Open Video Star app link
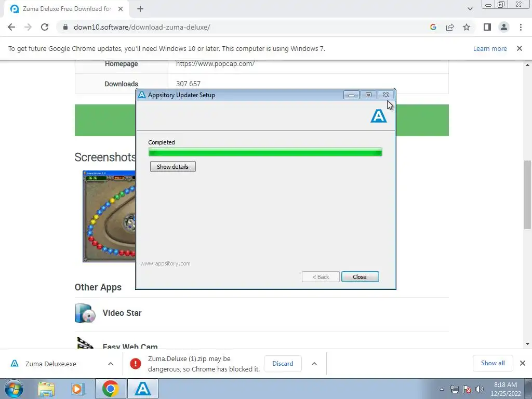532x399 pixels. pos(122,313)
